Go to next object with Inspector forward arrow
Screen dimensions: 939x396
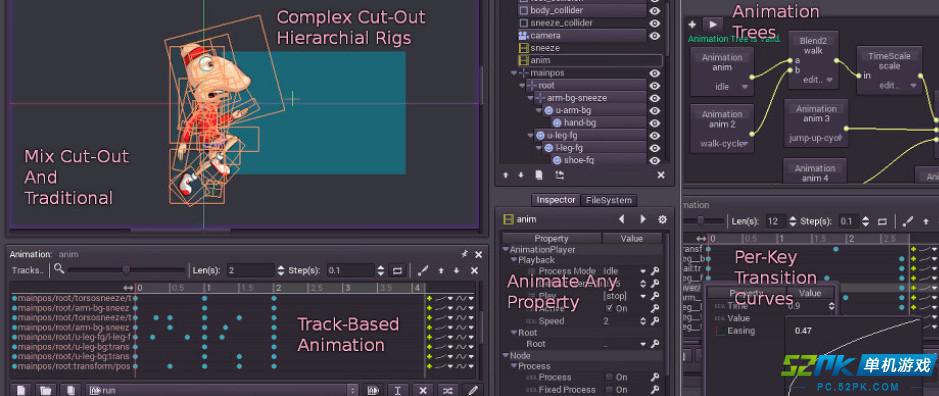[x=643, y=219]
